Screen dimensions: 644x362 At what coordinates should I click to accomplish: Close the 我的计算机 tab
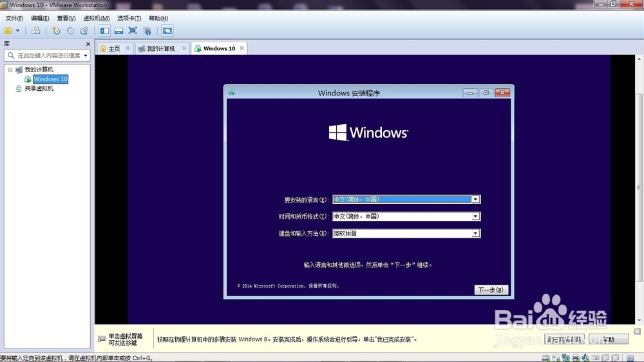click(x=184, y=48)
